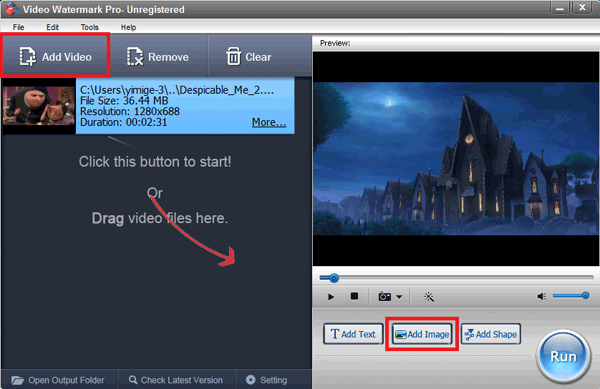600x389 pixels.
Task: Open the output folder
Action: click(58, 380)
